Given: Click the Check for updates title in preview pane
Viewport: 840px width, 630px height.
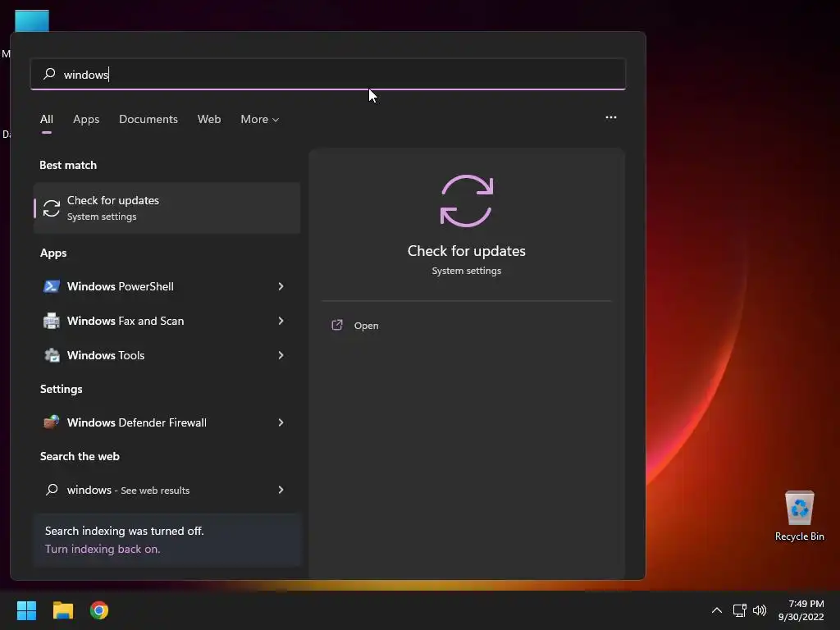Looking at the screenshot, I should [467, 251].
